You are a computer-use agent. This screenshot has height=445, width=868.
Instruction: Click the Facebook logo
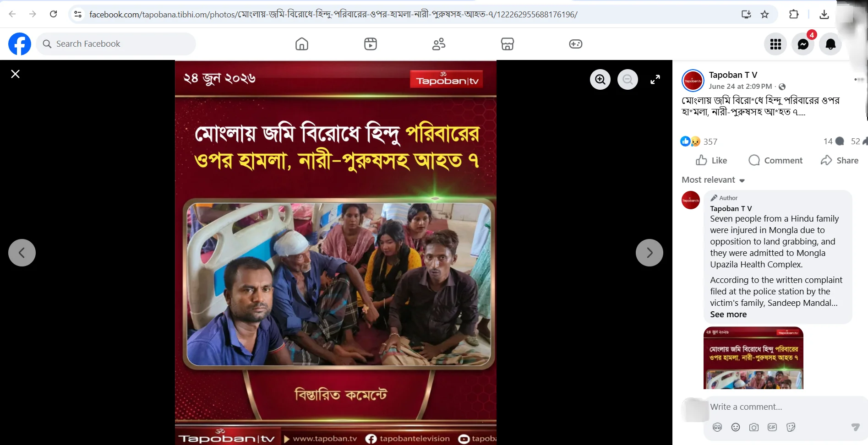click(20, 44)
